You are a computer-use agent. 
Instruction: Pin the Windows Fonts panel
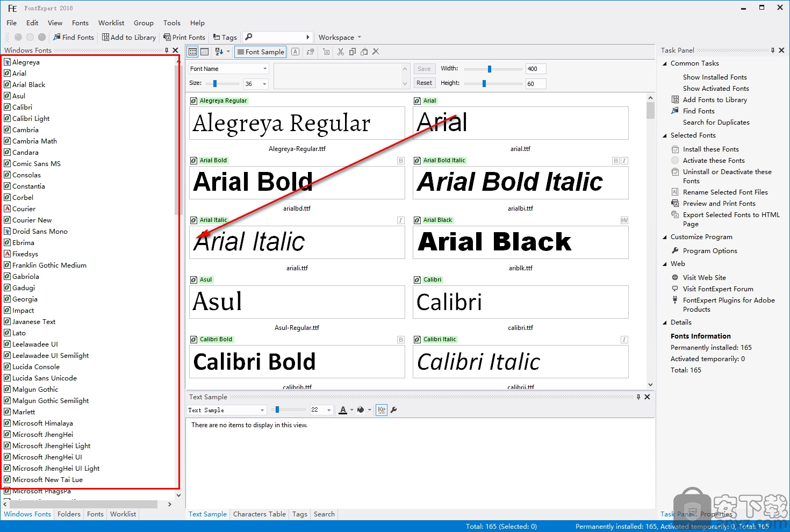[x=167, y=50]
